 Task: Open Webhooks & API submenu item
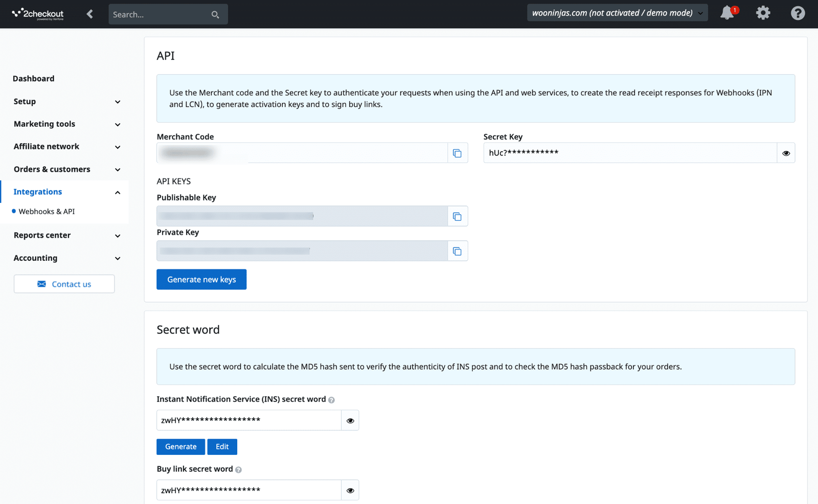point(47,211)
